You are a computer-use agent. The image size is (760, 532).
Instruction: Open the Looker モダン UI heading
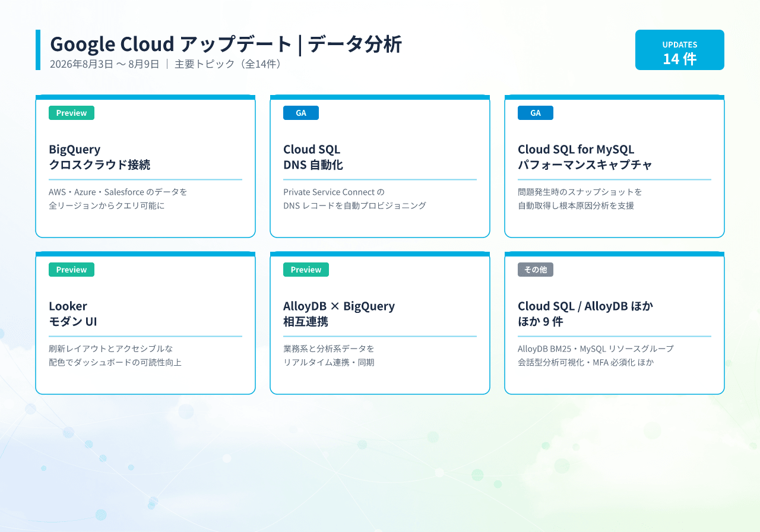pyautogui.click(x=73, y=313)
